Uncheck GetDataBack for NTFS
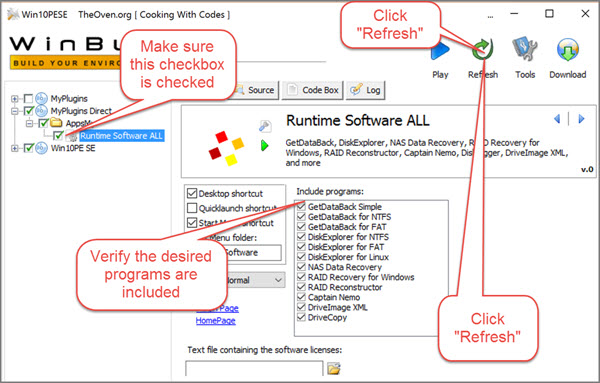Viewport: 600px width, 383px height. (x=302, y=217)
